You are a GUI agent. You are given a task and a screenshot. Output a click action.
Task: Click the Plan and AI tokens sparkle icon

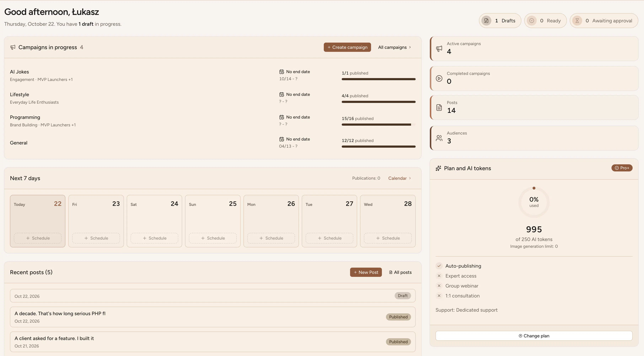point(438,168)
